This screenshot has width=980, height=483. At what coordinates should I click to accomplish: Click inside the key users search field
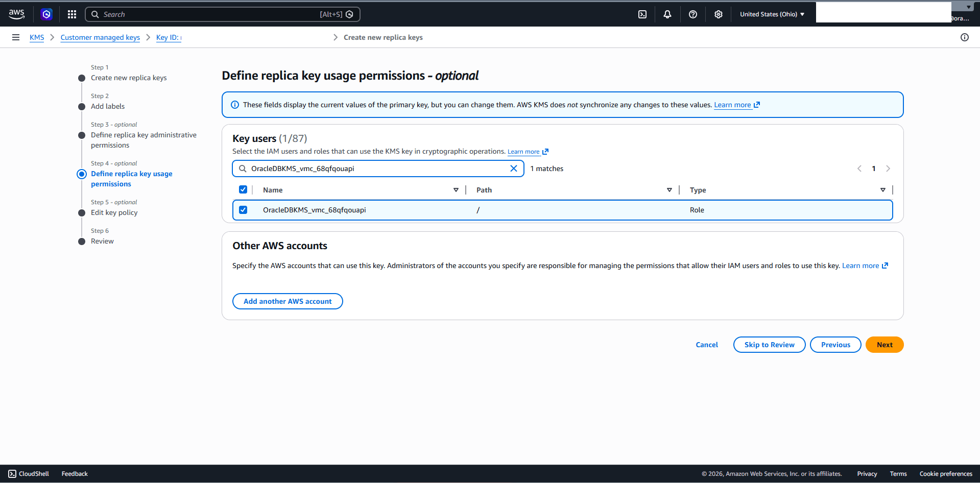(x=378, y=168)
